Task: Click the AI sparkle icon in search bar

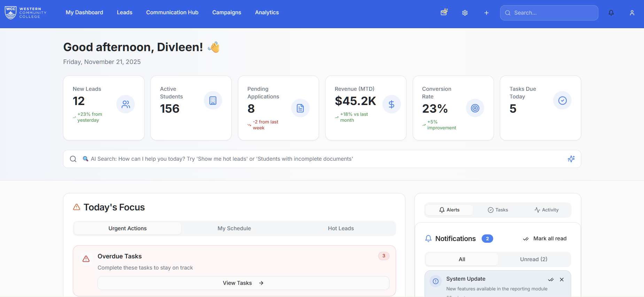Action: pos(571,159)
